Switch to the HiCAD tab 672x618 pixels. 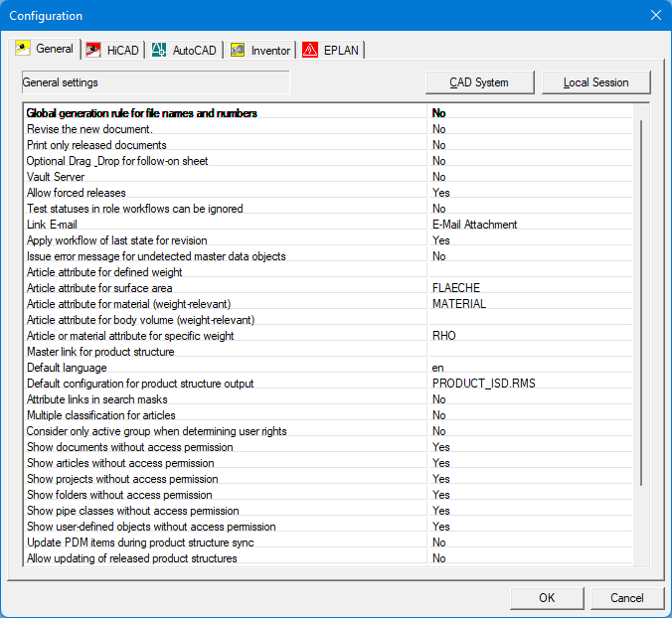click(122, 50)
